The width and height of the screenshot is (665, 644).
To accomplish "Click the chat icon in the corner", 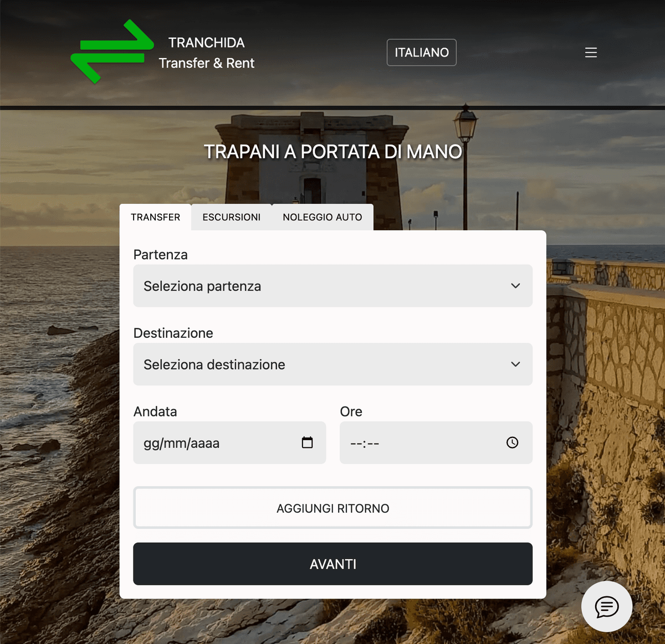I will pyautogui.click(x=607, y=606).
